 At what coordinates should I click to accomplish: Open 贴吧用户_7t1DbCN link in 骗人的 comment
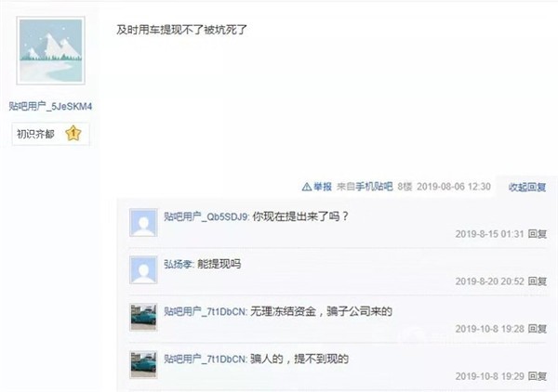coord(205,359)
